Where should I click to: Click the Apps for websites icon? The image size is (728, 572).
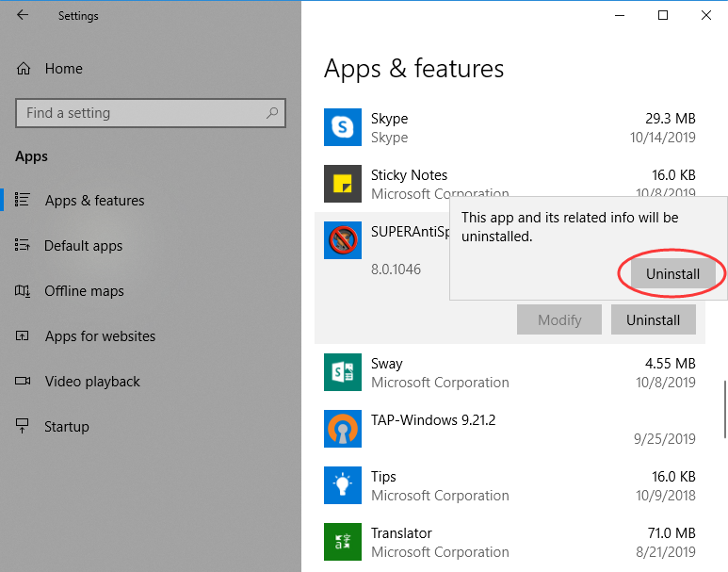click(23, 335)
